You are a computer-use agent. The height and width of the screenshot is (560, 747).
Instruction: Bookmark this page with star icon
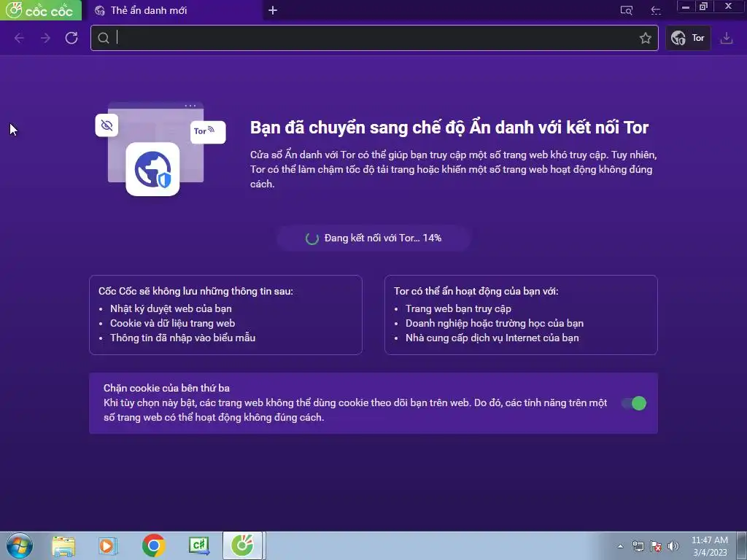point(645,38)
